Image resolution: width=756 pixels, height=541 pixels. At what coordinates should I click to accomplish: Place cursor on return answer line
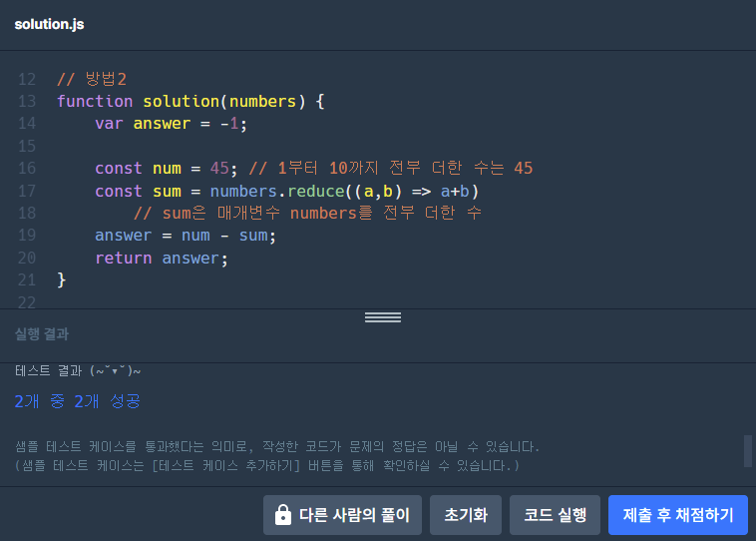click(162, 259)
